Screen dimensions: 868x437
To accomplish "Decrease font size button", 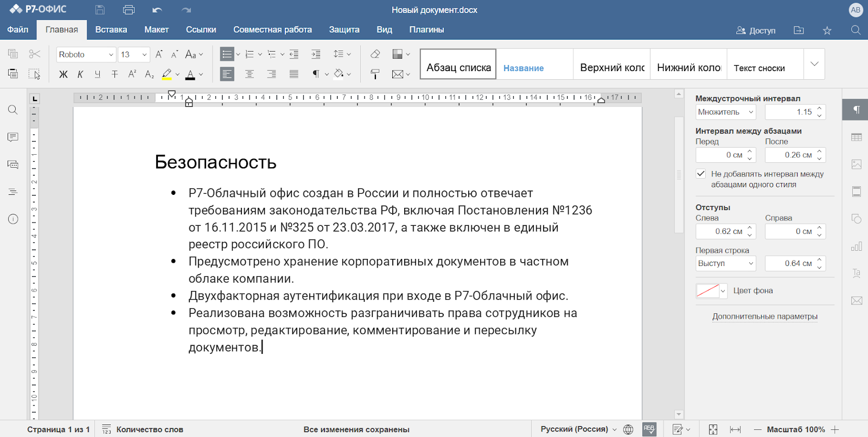I will click(x=175, y=54).
